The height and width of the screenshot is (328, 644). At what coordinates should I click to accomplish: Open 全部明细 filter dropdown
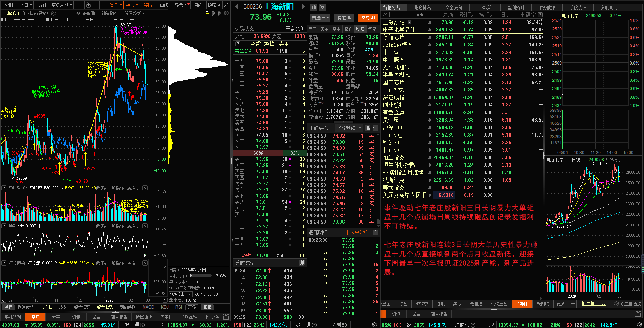point(350,128)
